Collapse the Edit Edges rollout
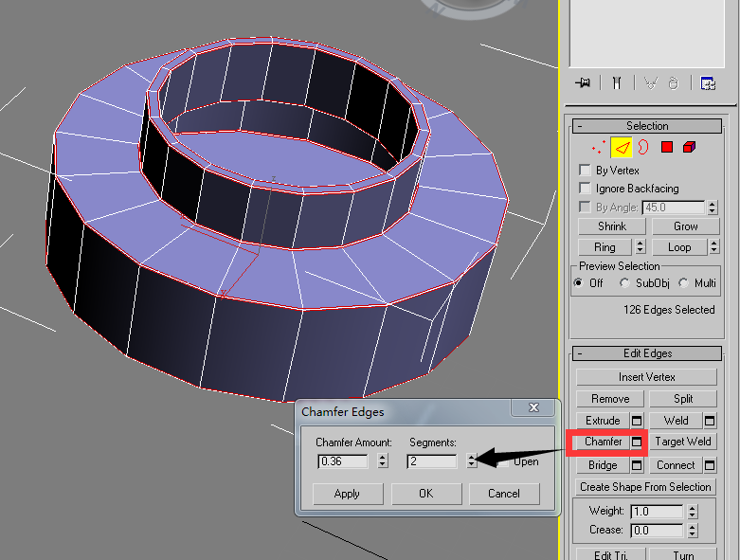Viewport: 740px width, 560px height. tap(647, 353)
